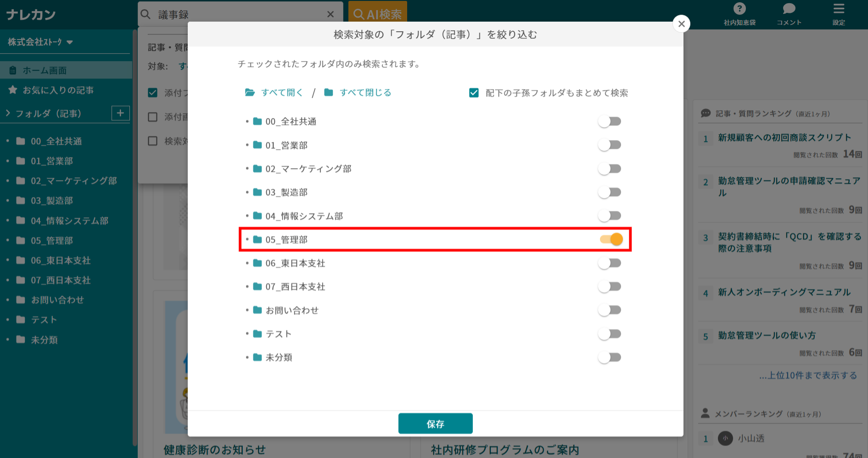Open the …上位10件まで表示する link
Screen dimensions: 868x458
(808, 375)
